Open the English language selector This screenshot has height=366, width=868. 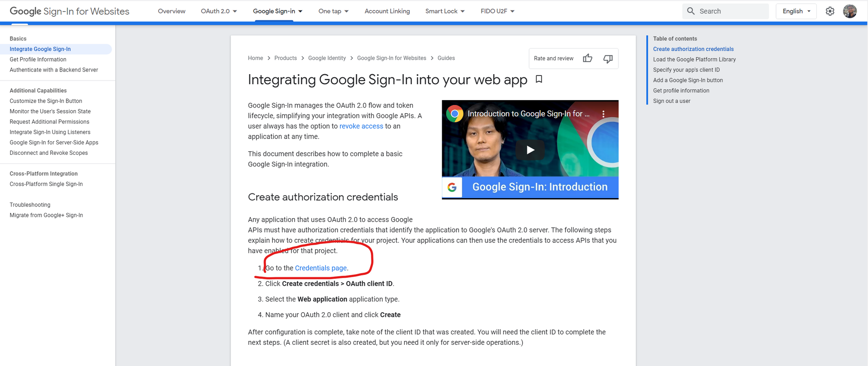pos(796,11)
